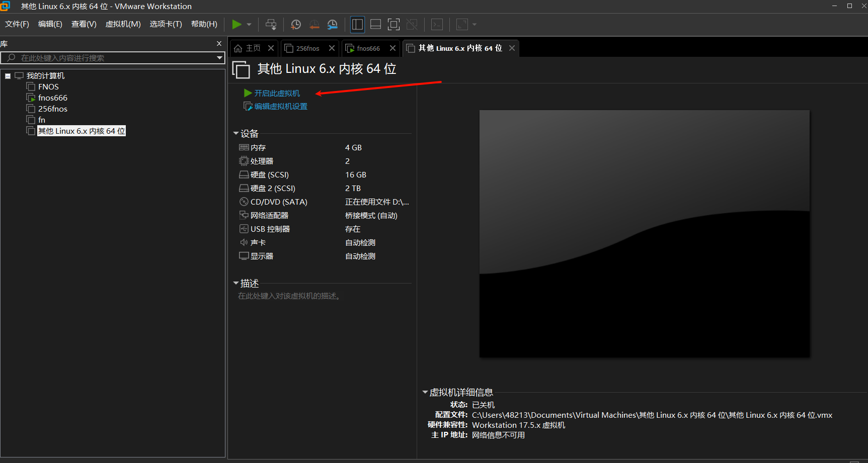Click the 硬盘 (SCSI) device row
Image resolution: width=868 pixels, height=463 pixels.
pos(325,174)
